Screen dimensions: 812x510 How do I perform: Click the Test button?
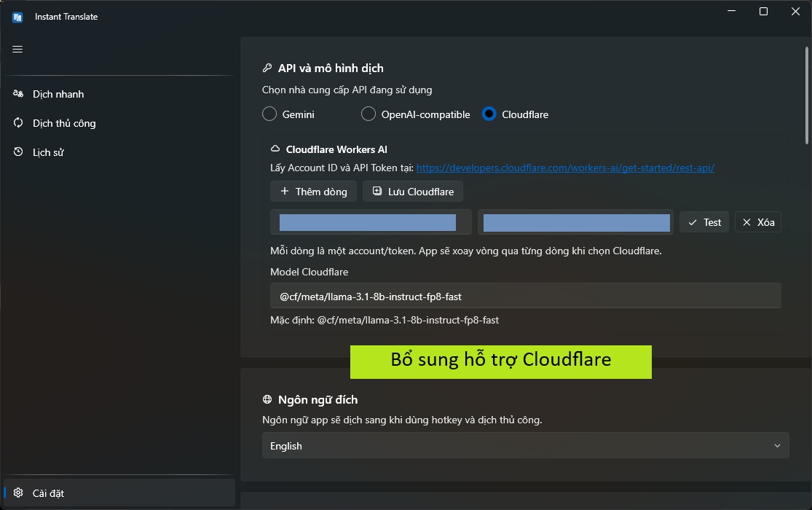tap(704, 222)
